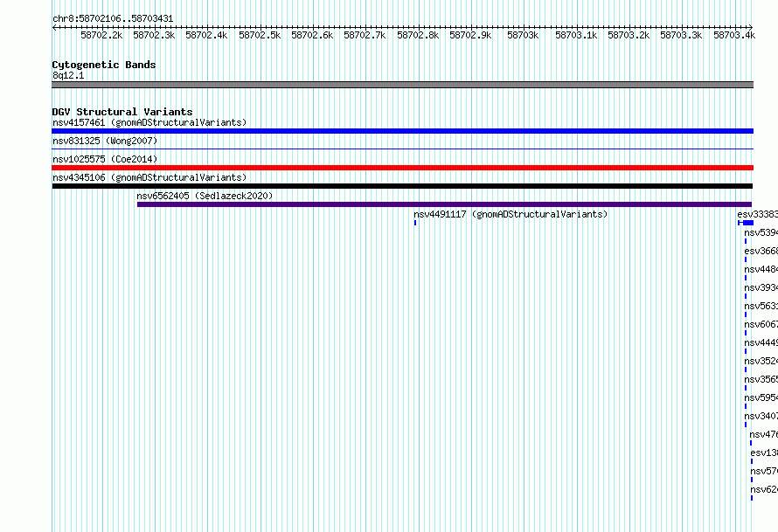Click the 58702.2k ruler tick label
The width and height of the screenshot is (778, 532).
(101, 35)
